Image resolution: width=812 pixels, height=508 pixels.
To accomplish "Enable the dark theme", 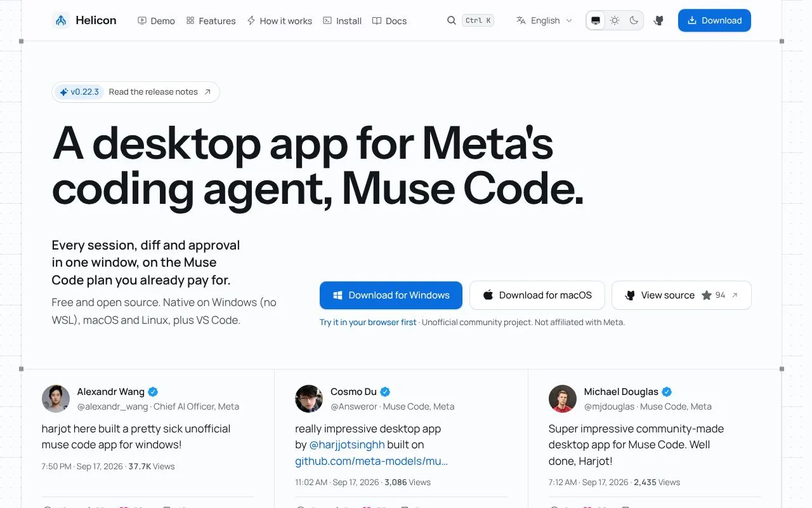I will [634, 20].
